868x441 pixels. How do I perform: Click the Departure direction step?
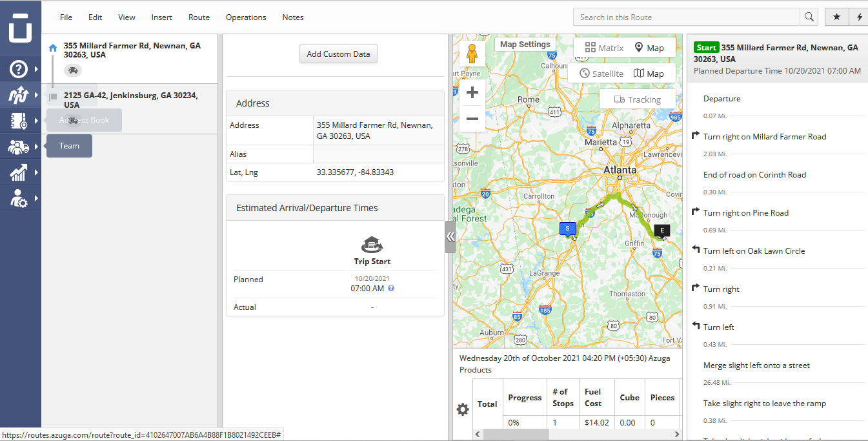(x=722, y=99)
